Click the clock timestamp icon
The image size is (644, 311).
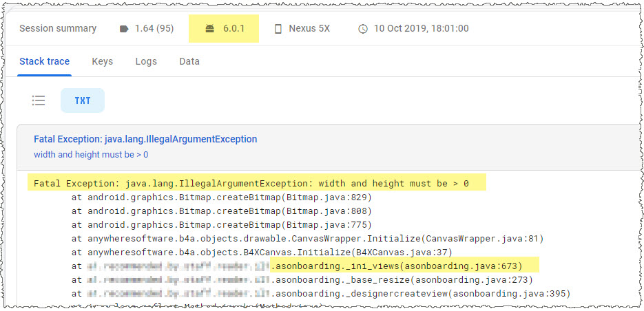coord(363,29)
